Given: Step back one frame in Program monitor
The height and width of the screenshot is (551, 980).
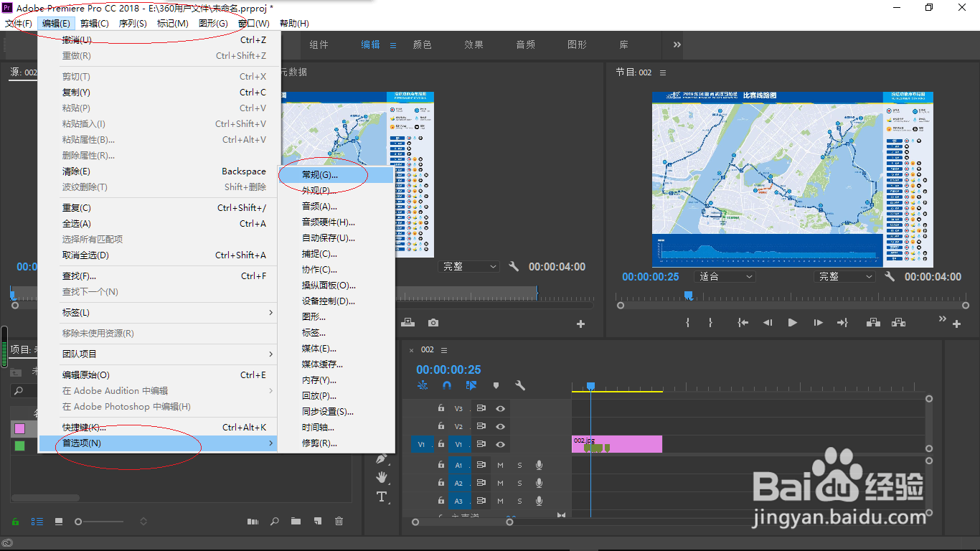Looking at the screenshot, I should (x=768, y=323).
